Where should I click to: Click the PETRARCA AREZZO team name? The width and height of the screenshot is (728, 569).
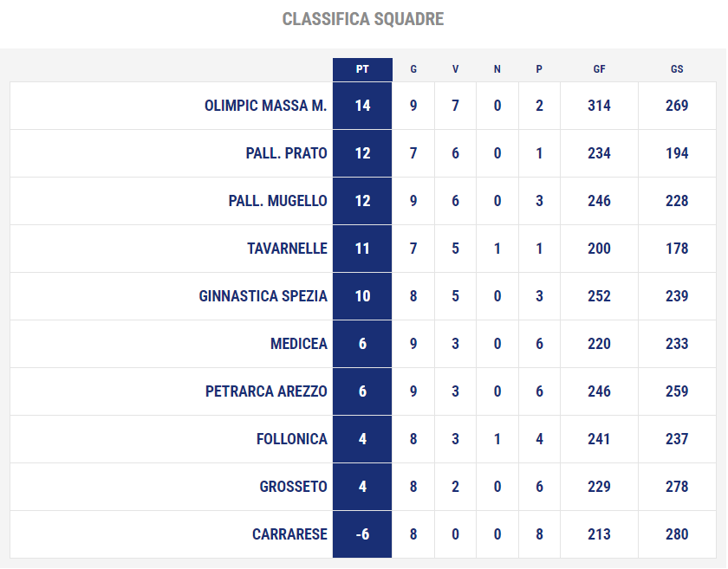267,391
